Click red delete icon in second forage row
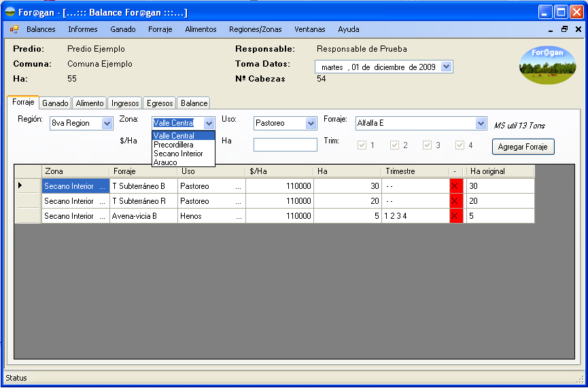This screenshot has width=588, height=388. (x=456, y=200)
